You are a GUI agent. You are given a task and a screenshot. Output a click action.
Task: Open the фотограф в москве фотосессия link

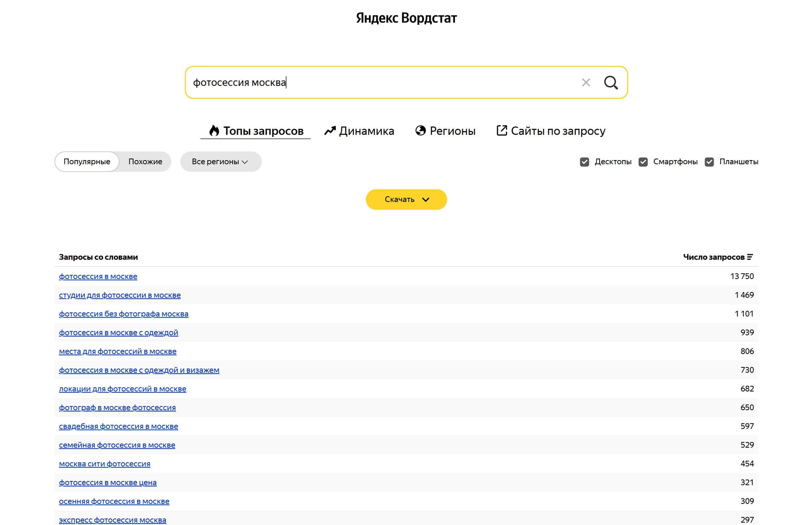(x=117, y=408)
